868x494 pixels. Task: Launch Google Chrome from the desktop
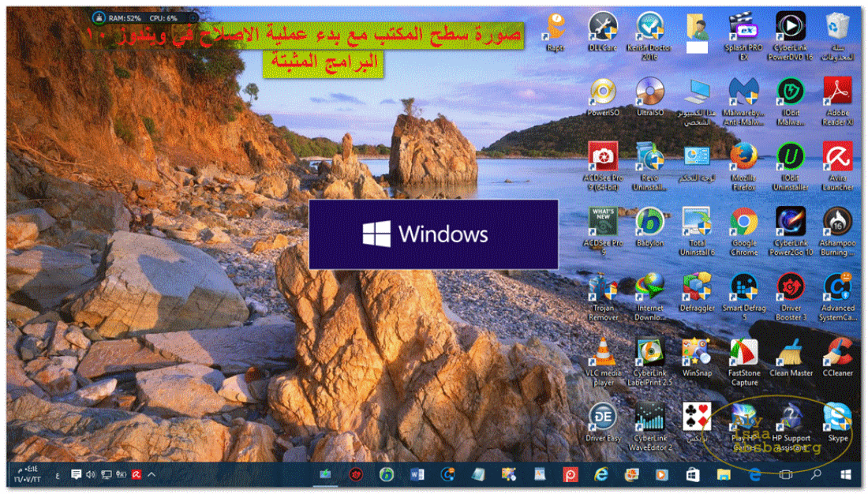tap(743, 222)
